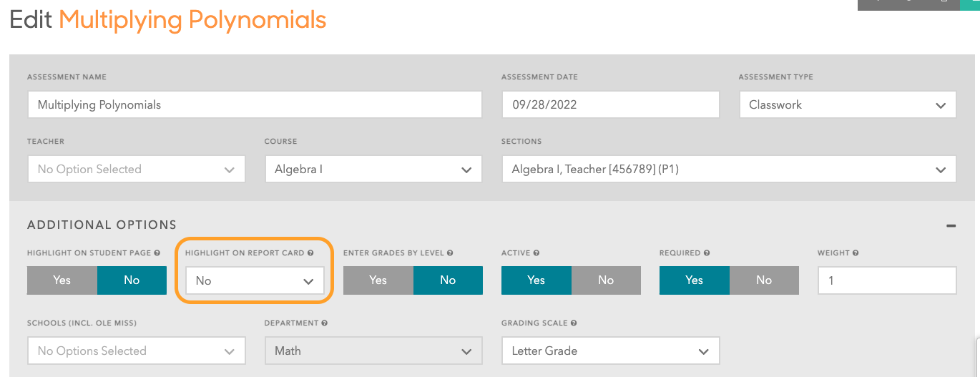Screen dimensions: 980x377
Task: Click help icon next to Active label
Action: pyautogui.click(x=536, y=253)
